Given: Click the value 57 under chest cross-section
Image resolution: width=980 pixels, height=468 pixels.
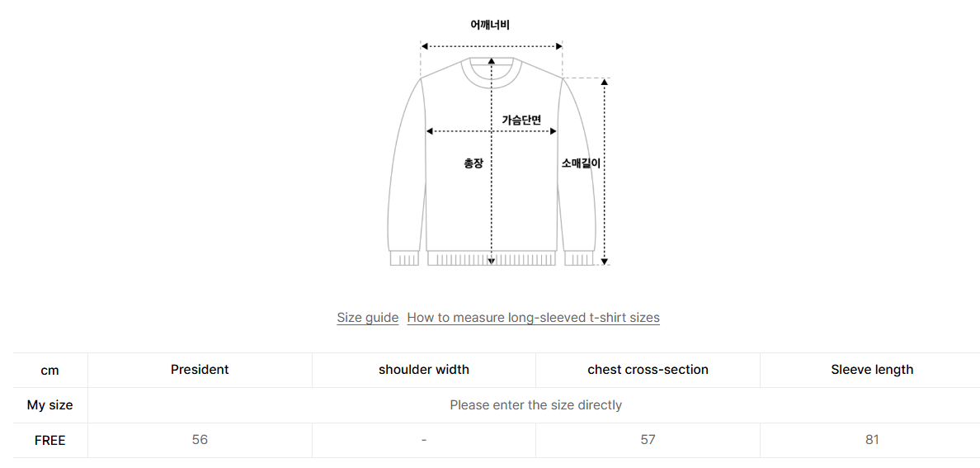Looking at the screenshot, I should point(648,441).
